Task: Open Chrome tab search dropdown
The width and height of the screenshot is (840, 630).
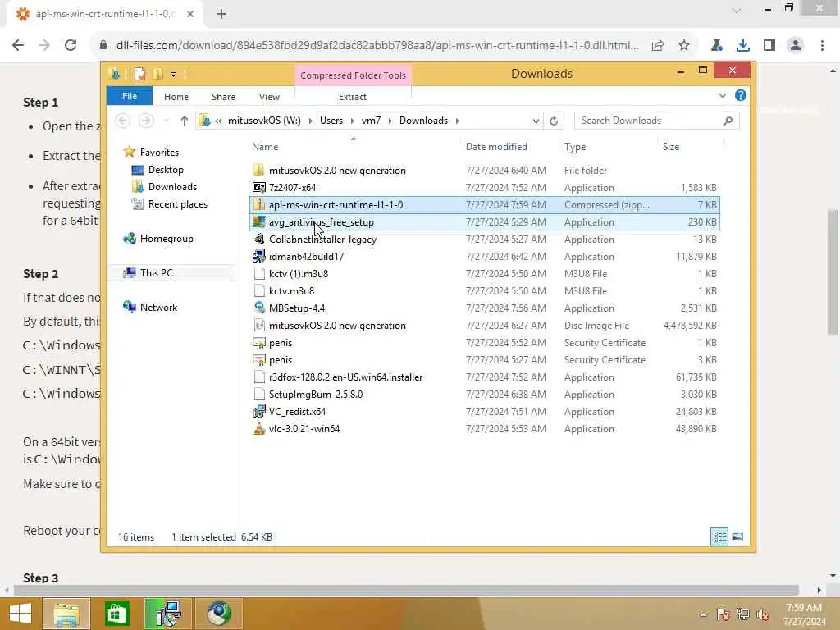Action: (x=737, y=11)
